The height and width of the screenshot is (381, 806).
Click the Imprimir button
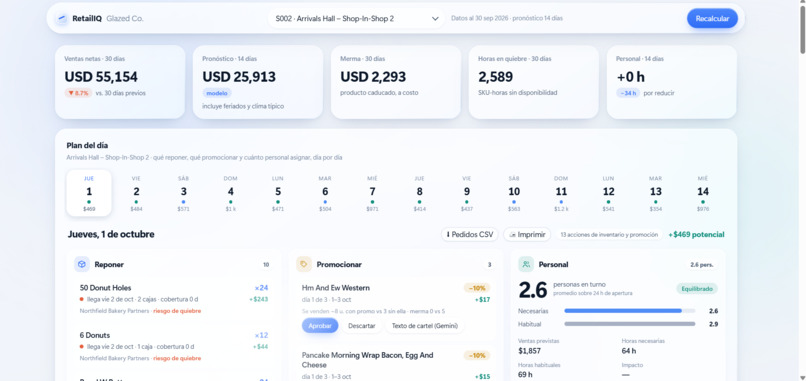click(527, 234)
